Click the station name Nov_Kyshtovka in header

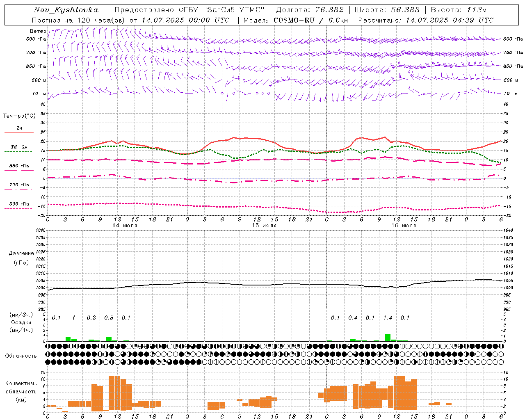[66, 10]
